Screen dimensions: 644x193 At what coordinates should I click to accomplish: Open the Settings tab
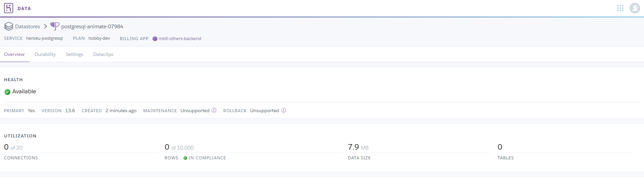[74, 54]
